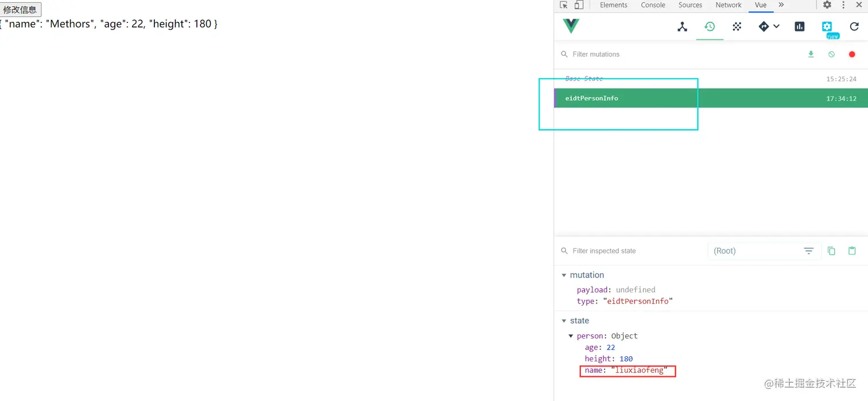The width and height of the screenshot is (868, 401).
Task: Show more DevTools tabs chevron
Action: (x=781, y=5)
